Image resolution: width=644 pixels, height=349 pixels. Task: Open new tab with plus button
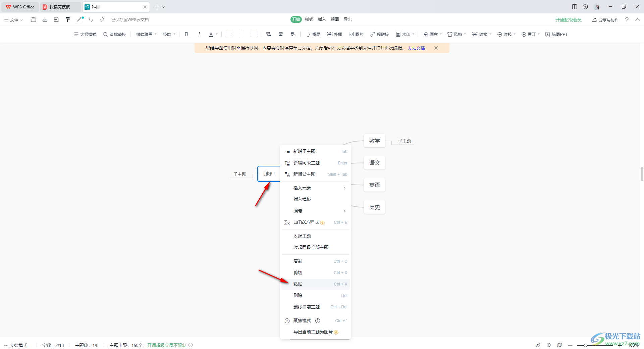pos(157,7)
